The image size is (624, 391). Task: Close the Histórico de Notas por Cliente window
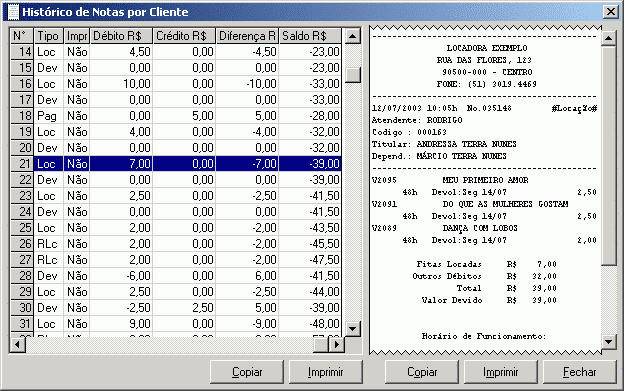(611, 12)
